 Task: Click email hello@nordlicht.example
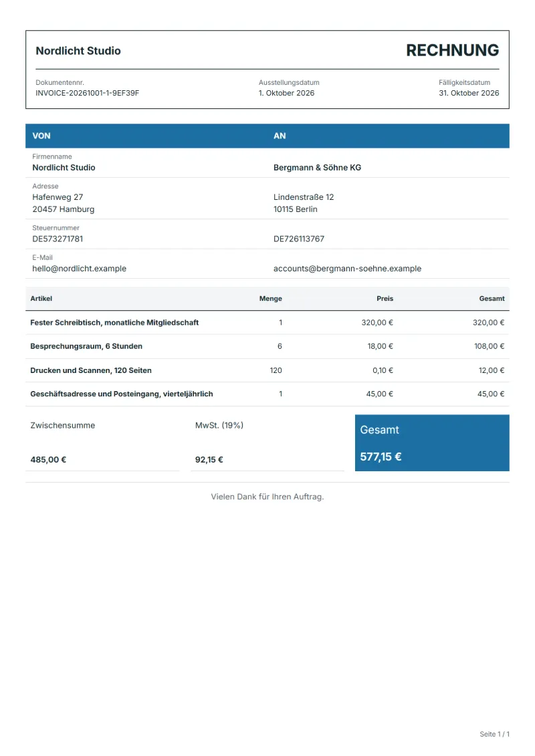[x=79, y=269]
